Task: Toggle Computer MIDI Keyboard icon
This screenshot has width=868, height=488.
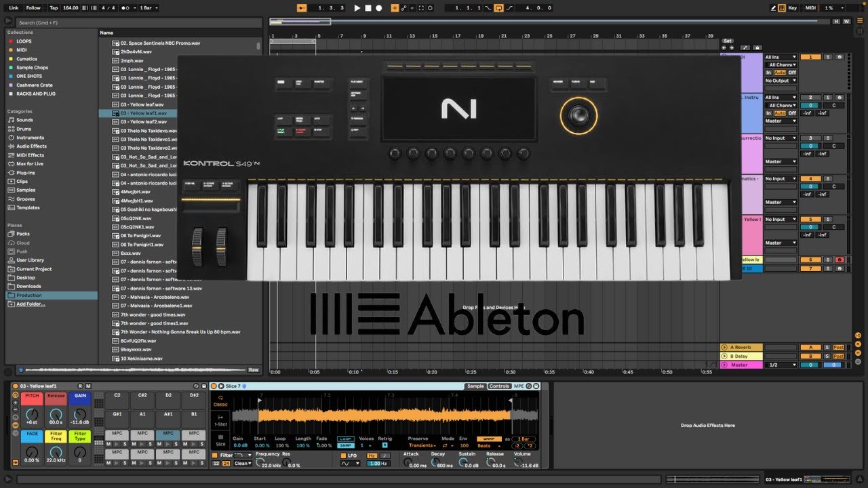Action: 782,8
